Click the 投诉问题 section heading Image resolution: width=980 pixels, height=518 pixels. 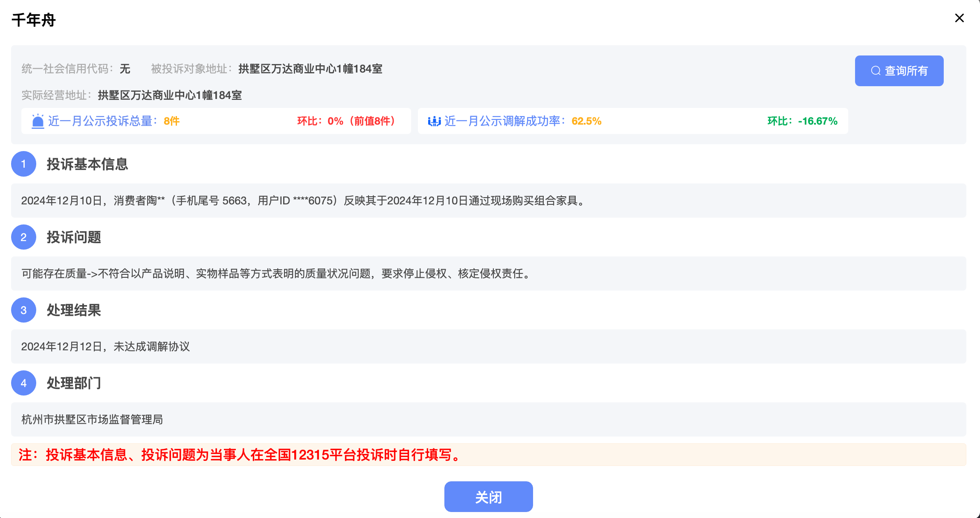click(x=74, y=237)
